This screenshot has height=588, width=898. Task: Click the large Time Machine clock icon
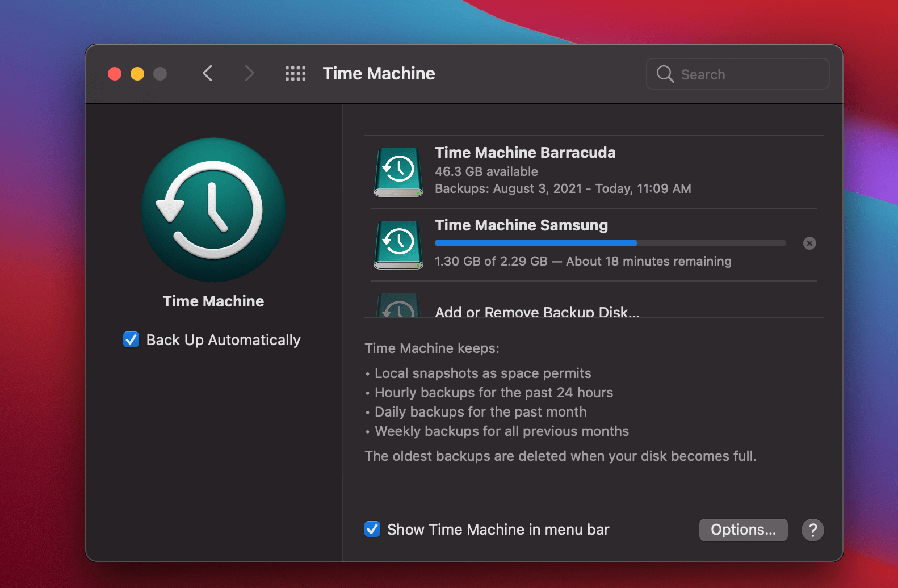point(213,209)
